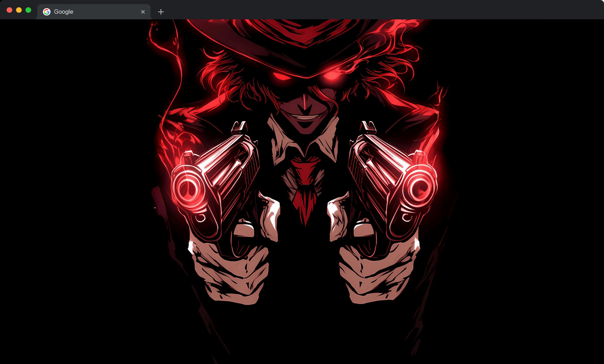The image size is (604, 364).
Task: Click the Google favicon in the tab
Action: point(47,12)
